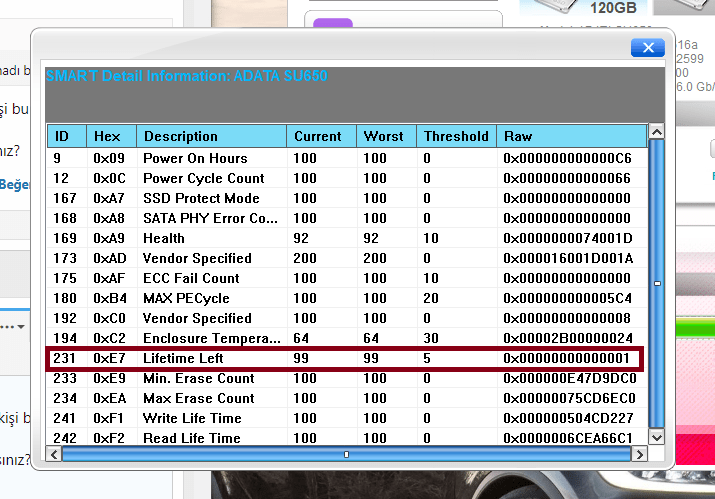Click current value 200 in row 173
This screenshot has width=715, height=499.
pos(305,259)
